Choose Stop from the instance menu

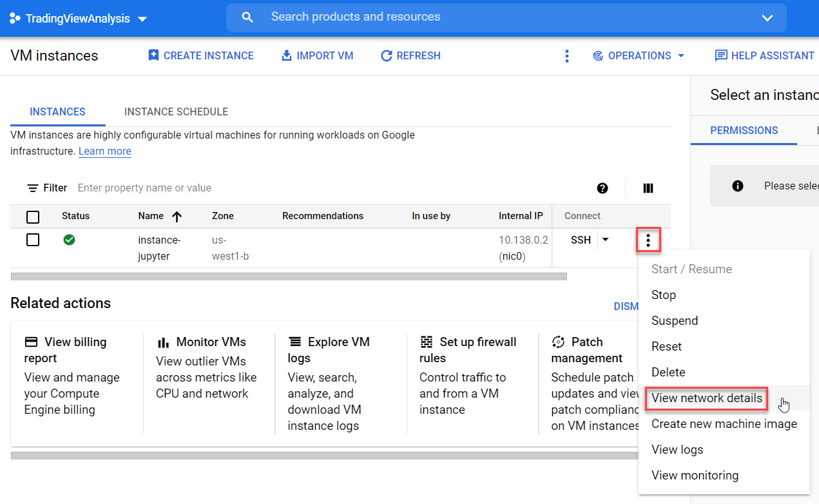pos(664,295)
